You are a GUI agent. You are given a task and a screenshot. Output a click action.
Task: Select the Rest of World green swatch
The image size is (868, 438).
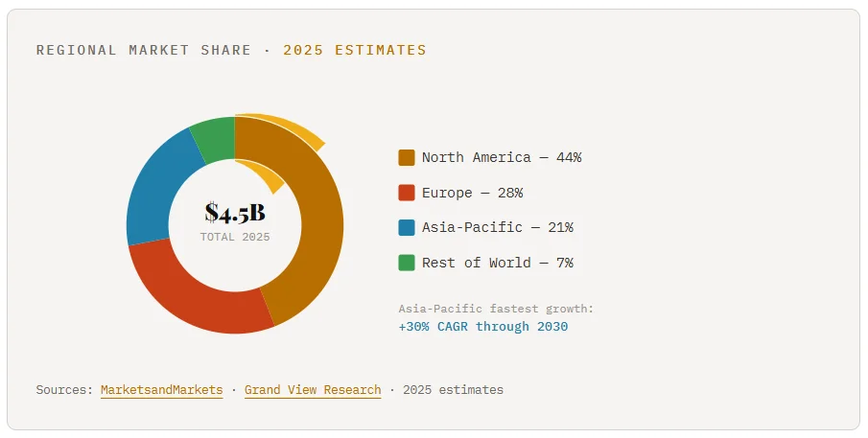coord(407,263)
